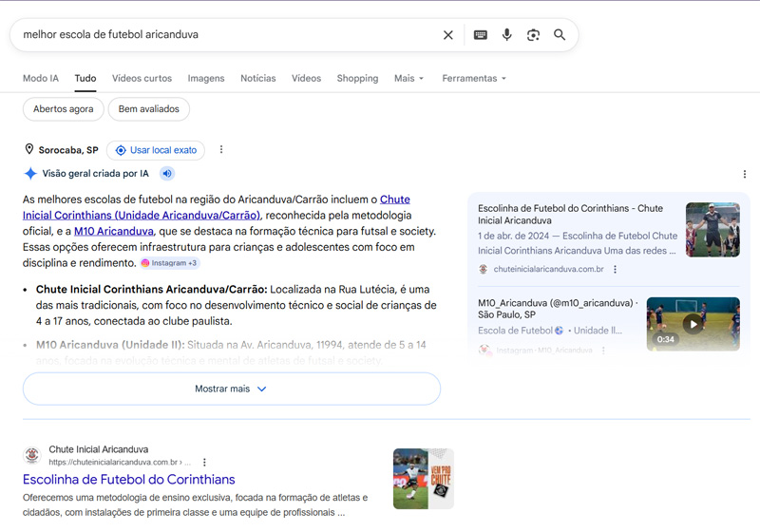Click the search field with the query text
Screen dimensions: 760x532
[228, 35]
